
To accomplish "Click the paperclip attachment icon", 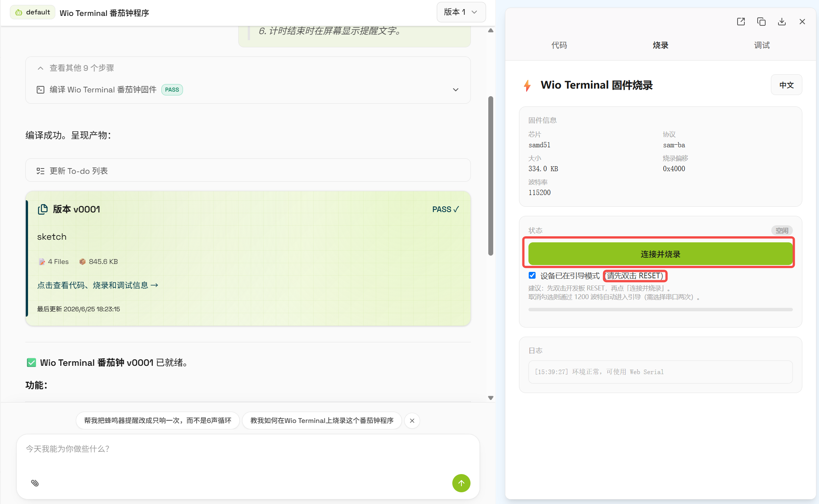I will click(35, 483).
